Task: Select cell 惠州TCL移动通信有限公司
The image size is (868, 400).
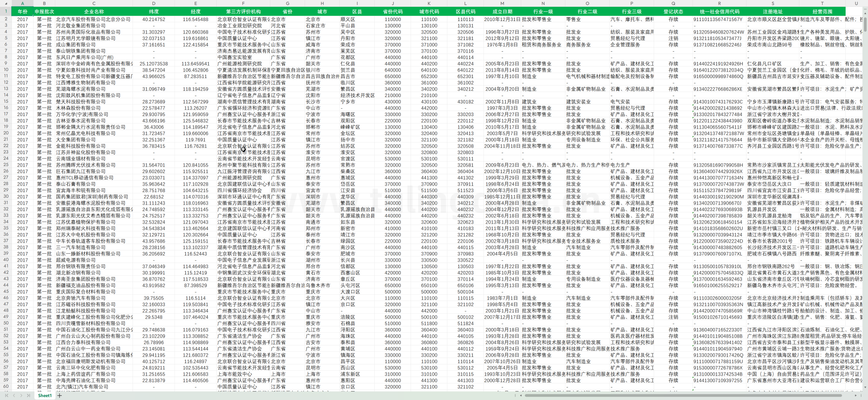Action: (x=94, y=178)
